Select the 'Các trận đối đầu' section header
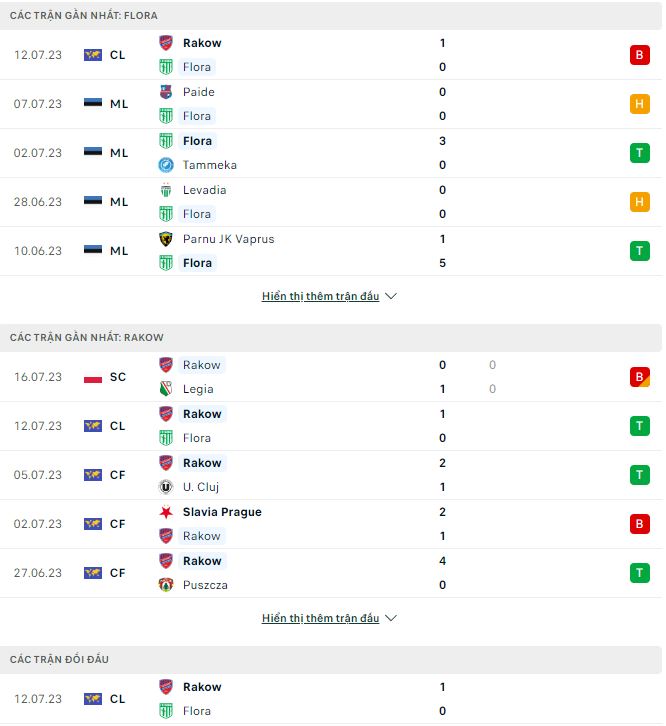 (x=60, y=660)
